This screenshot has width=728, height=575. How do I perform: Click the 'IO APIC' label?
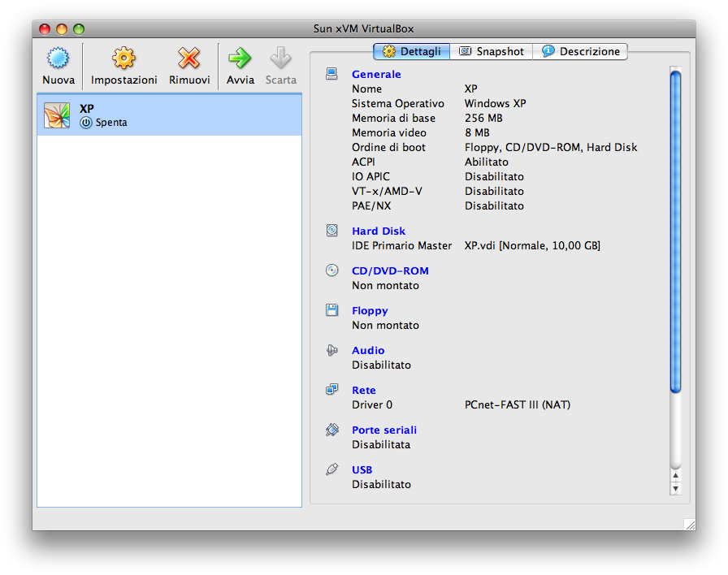tap(370, 177)
